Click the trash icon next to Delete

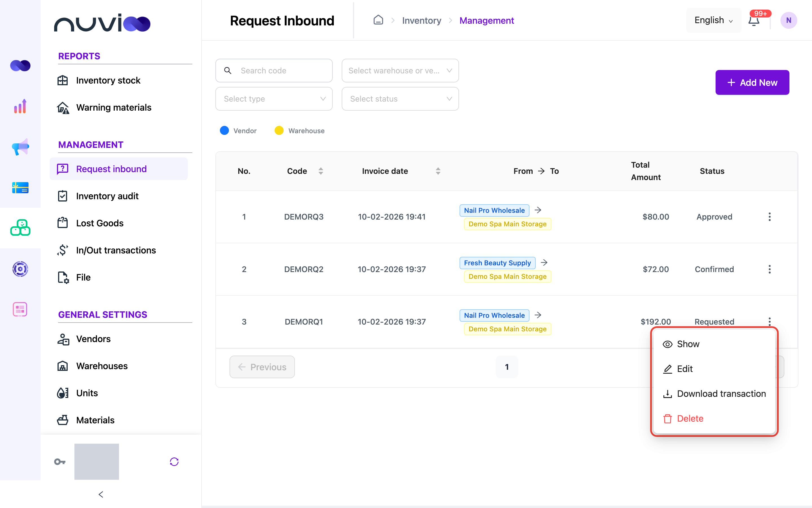coord(667,419)
